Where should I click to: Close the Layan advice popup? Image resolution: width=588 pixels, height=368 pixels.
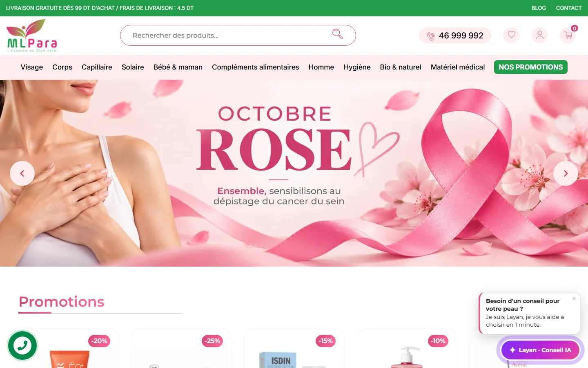(574, 298)
